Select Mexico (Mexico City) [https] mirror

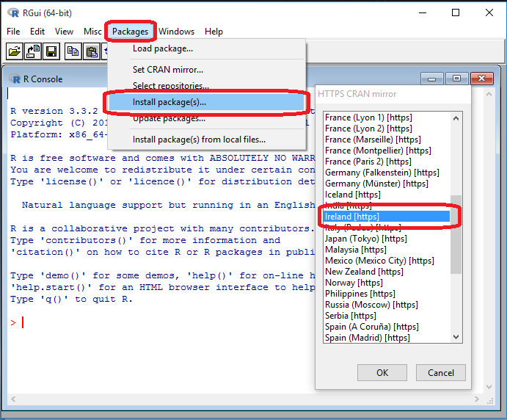click(x=387, y=261)
